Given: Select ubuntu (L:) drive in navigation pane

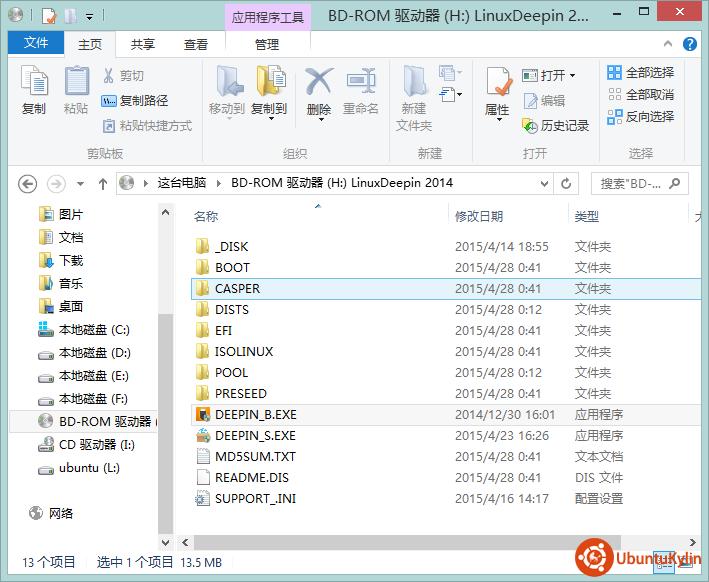Looking at the screenshot, I should 79,468.
